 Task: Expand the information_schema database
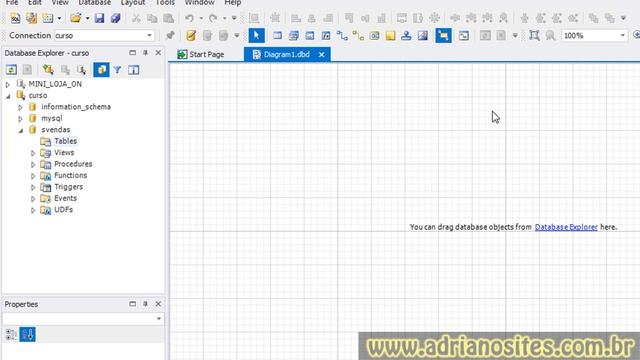(x=20, y=107)
